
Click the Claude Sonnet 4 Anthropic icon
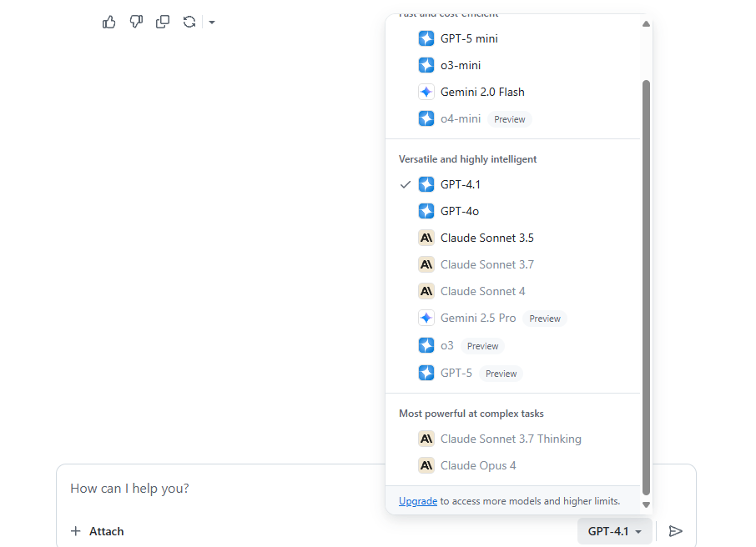426,291
